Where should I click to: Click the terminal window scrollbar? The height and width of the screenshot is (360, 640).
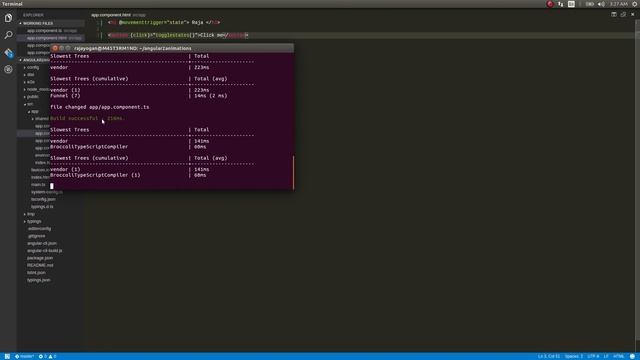pyautogui.click(x=293, y=172)
